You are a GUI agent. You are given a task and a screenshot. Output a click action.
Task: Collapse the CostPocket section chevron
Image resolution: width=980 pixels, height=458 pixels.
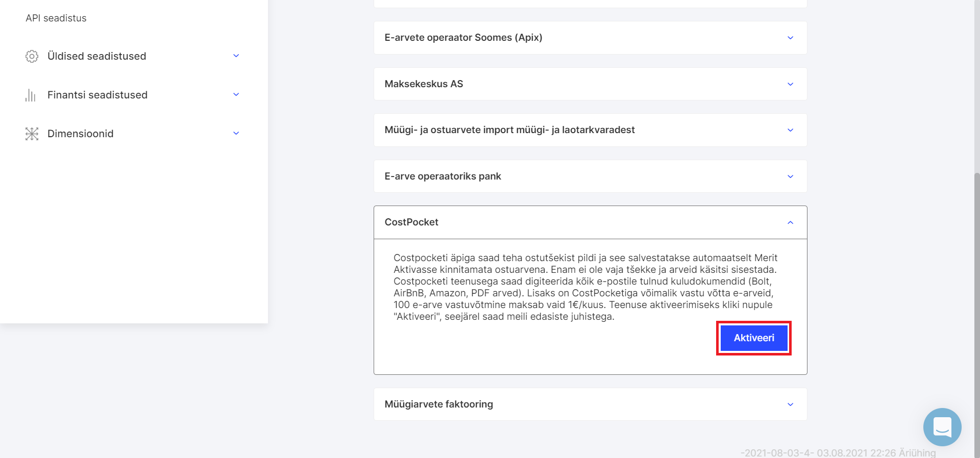click(x=790, y=222)
